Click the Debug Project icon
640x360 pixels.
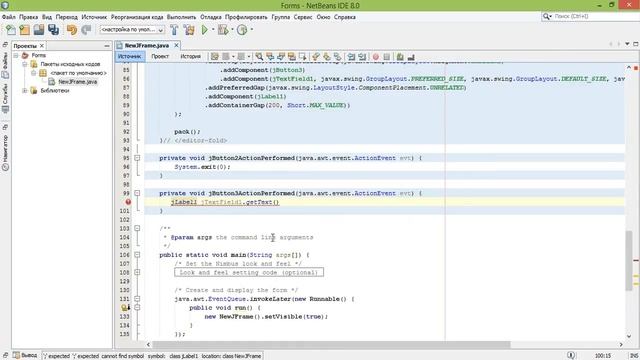click(x=223, y=30)
